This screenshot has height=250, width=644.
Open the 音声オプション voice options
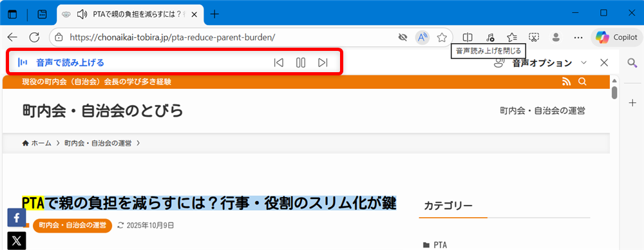click(540, 63)
